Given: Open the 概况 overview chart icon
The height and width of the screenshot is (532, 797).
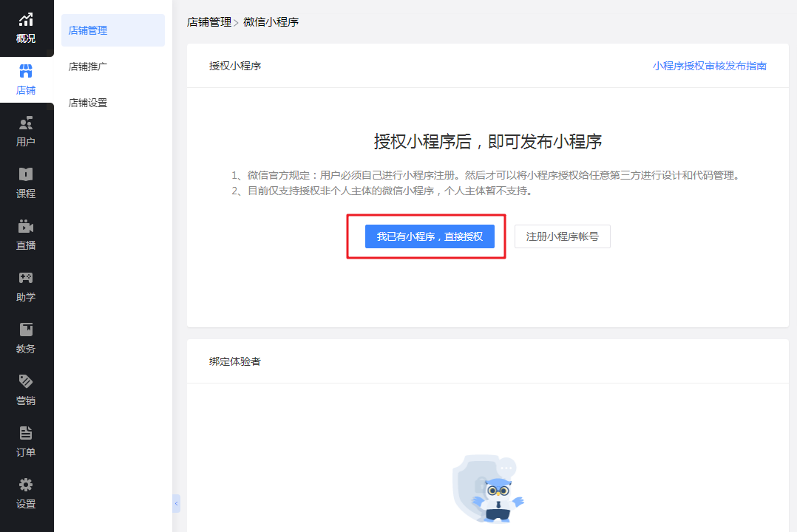Looking at the screenshot, I should pos(26,20).
